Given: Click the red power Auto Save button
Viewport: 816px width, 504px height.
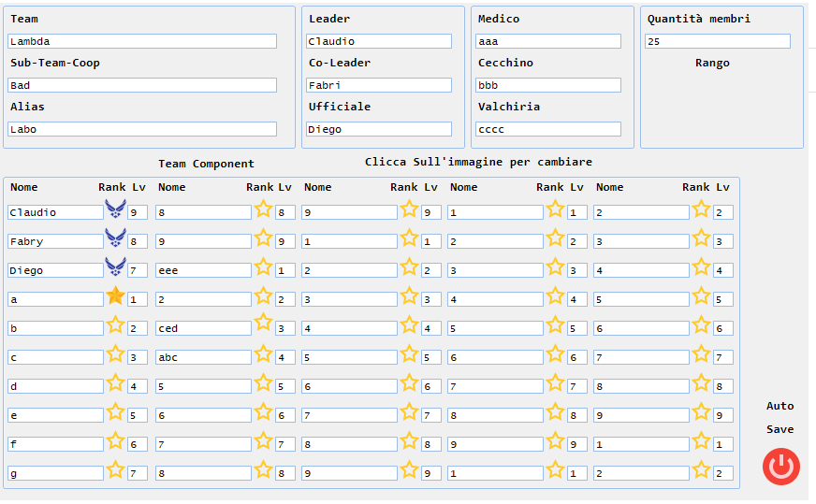Looking at the screenshot, I should [781, 467].
